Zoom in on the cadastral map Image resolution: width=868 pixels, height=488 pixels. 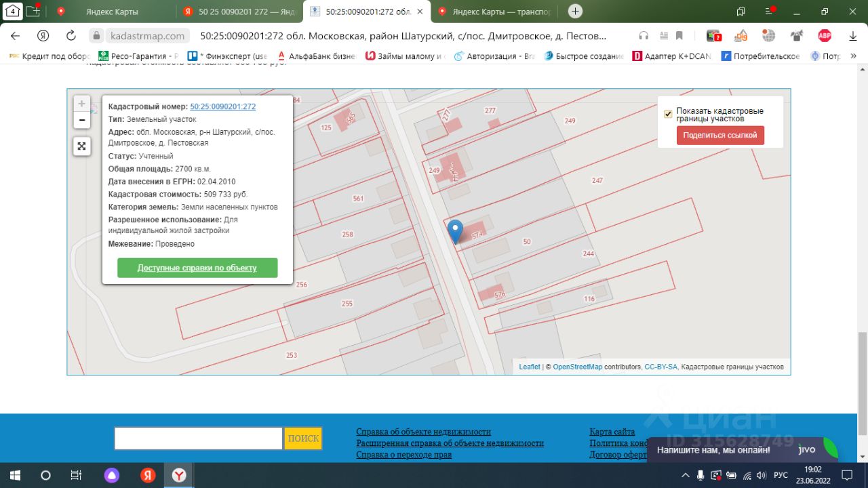(x=81, y=104)
